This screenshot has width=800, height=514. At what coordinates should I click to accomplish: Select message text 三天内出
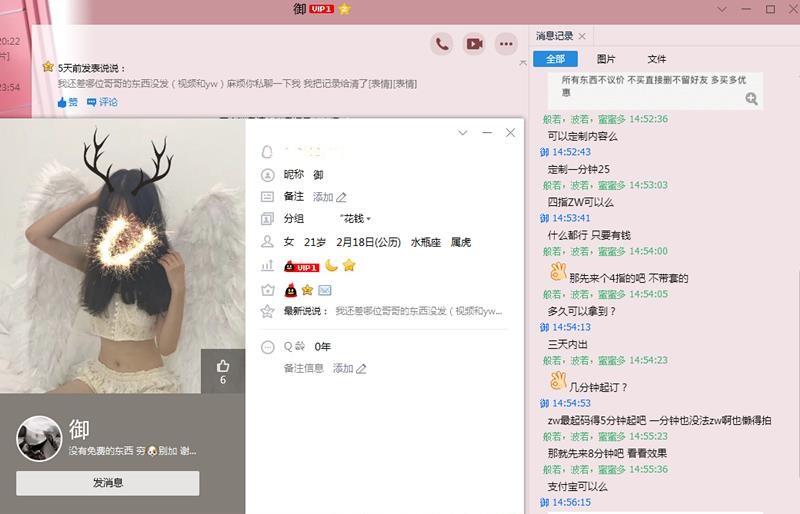point(567,345)
